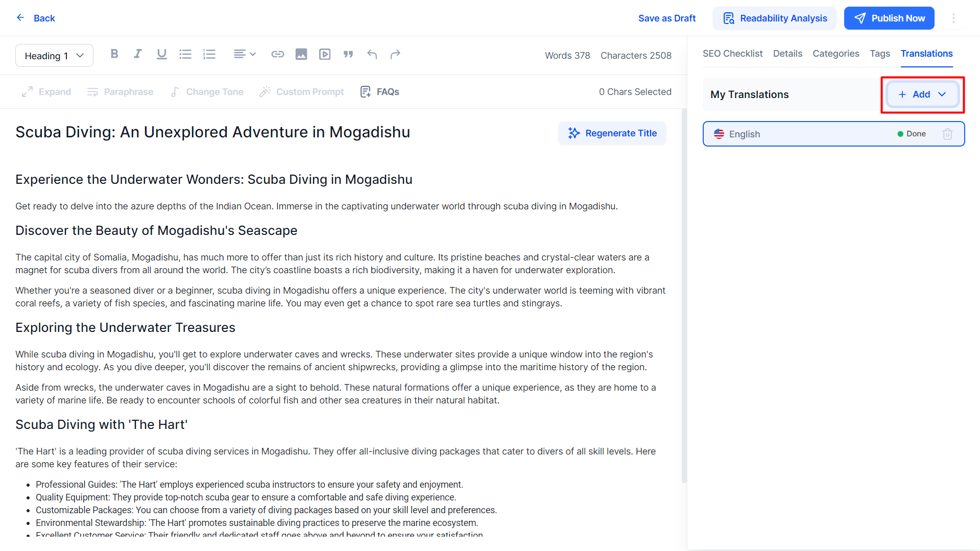Click the Expand AI tool
Viewport: 980px width, 551px height.
coord(46,92)
